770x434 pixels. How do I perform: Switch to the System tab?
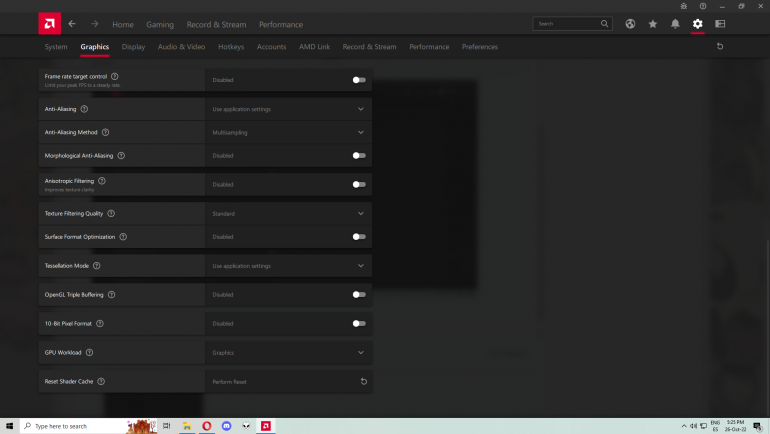pyautogui.click(x=56, y=47)
